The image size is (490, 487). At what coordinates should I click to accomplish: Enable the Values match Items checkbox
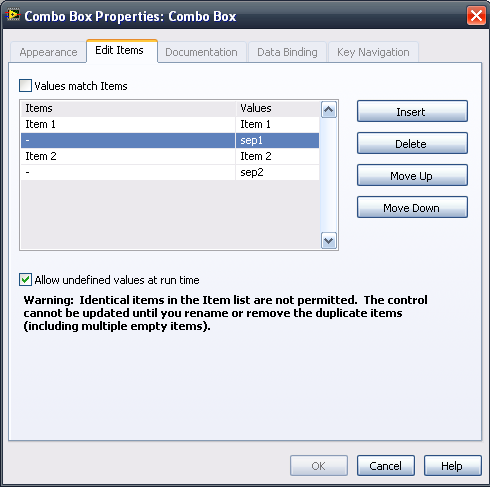click(25, 86)
